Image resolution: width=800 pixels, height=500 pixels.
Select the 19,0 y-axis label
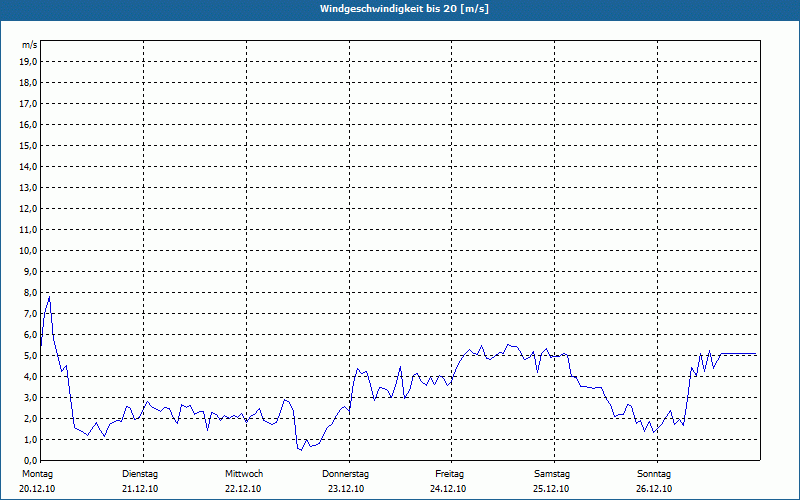pyautogui.click(x=28, y=62)
